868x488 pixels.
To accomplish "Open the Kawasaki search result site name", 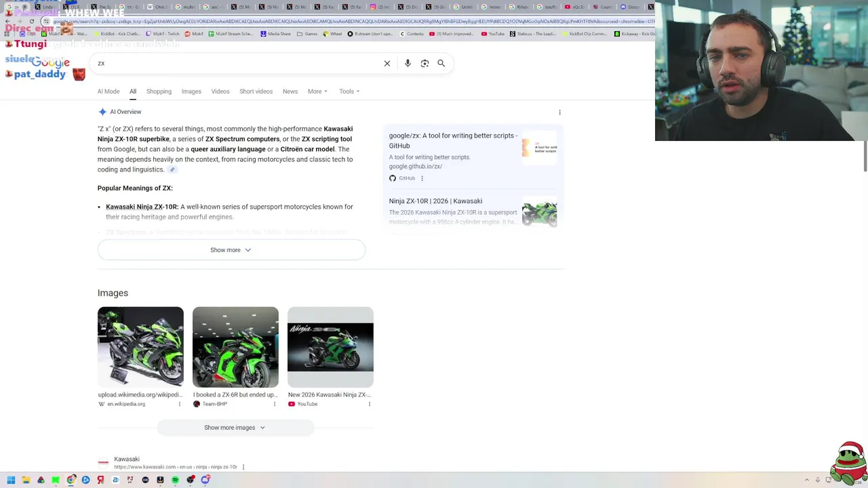I will (127, 460).
